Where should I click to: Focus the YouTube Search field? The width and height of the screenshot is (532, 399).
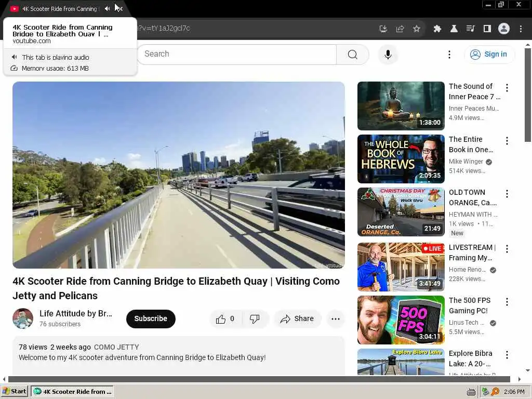[x=237, y=54]
